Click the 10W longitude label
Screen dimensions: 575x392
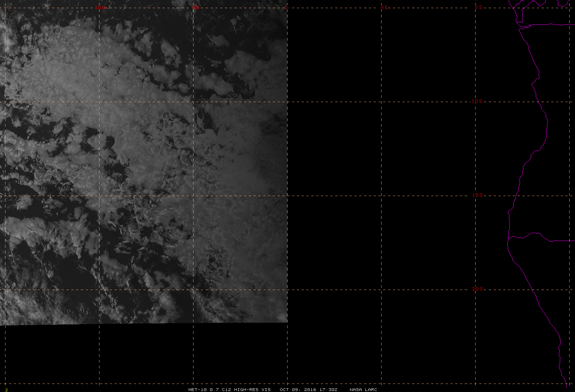click(100, 7)
